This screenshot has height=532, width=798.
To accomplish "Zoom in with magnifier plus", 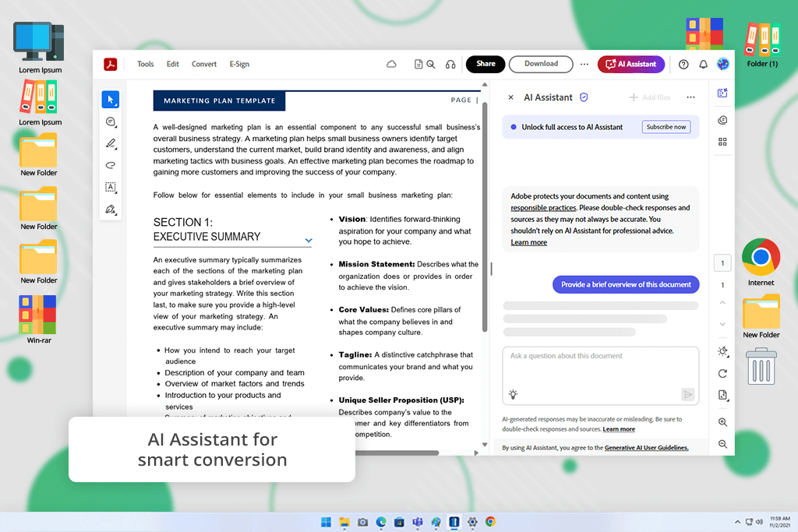I will click(x=722, y=422).
